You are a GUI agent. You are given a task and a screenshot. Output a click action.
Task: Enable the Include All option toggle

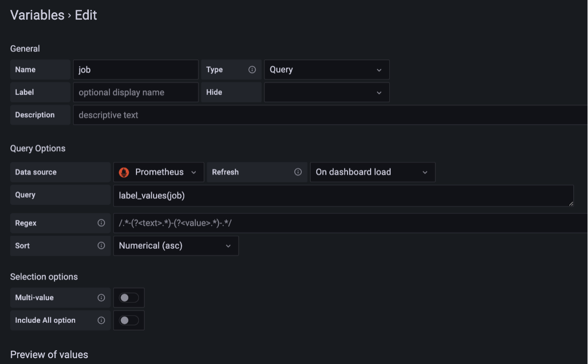click(129, 320)
